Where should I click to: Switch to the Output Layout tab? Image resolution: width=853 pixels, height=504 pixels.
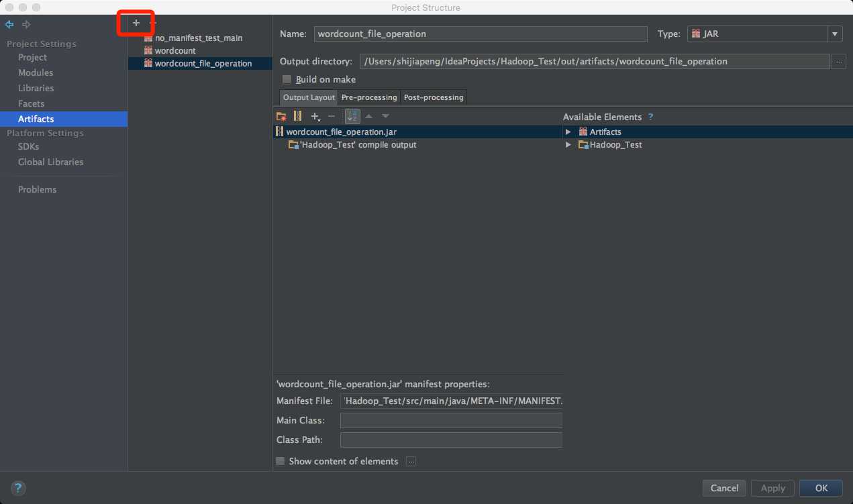[309, 97]
